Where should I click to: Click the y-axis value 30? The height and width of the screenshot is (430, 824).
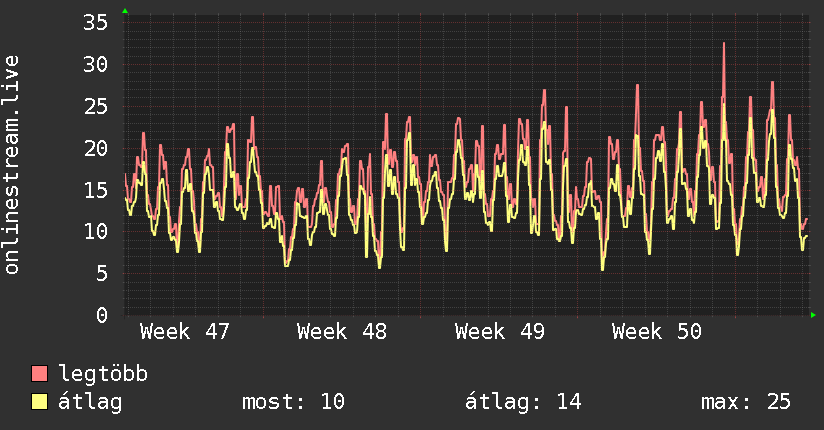click(x=96, y=65)
